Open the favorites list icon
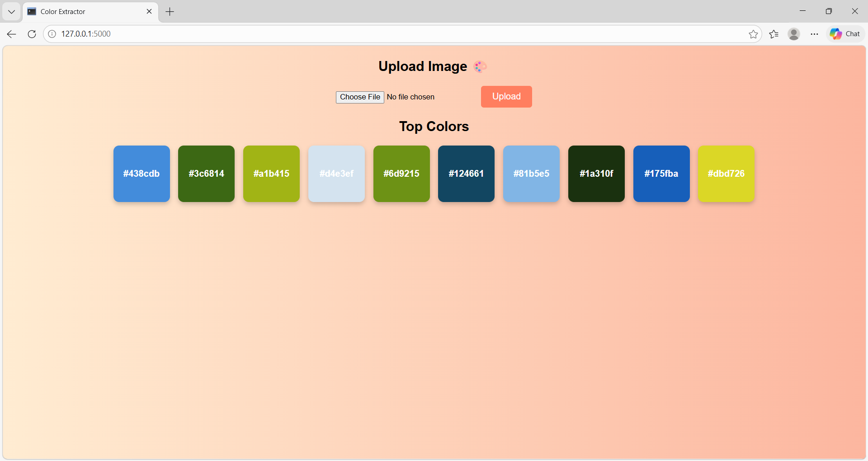 774,34
